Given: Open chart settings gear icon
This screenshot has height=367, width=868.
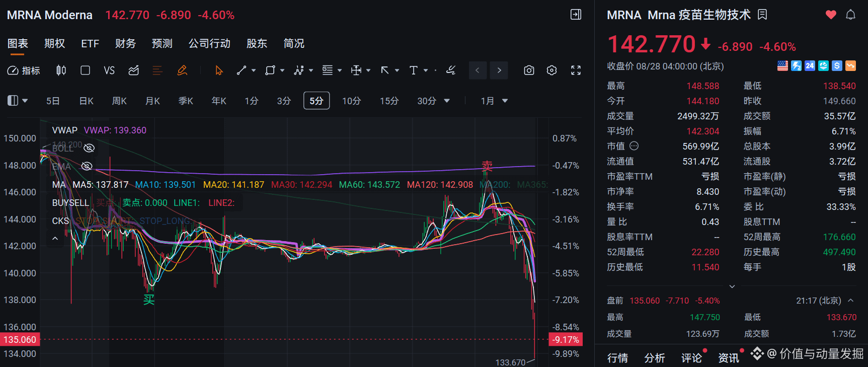Looking at the screenshot, I should tap(552, 70).
